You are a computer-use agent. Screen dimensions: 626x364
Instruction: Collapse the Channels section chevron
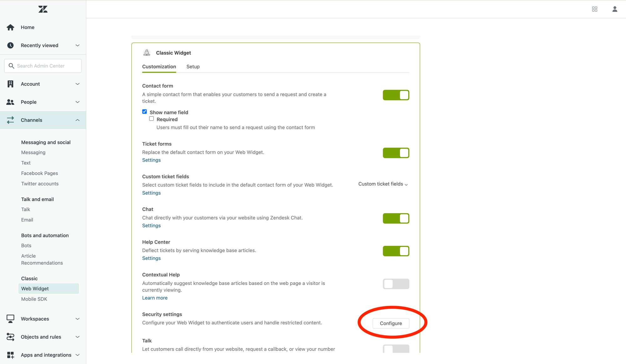tap(77, 120)
